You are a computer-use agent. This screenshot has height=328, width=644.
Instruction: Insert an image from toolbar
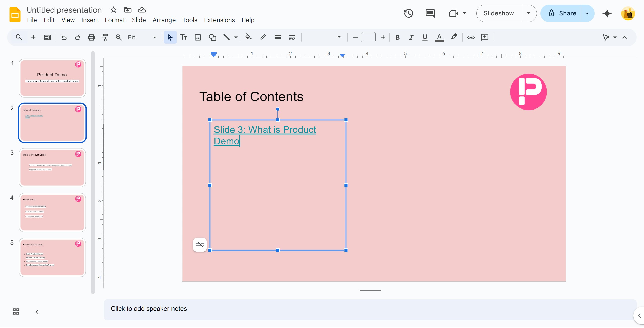click(198, 37)
